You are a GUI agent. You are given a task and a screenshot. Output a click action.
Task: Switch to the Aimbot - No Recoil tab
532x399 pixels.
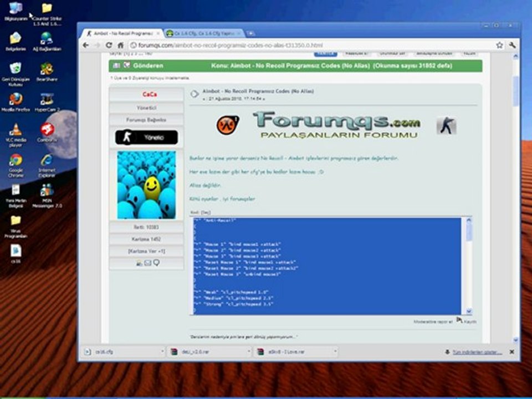pyautogui.click(x=123, y=33)
